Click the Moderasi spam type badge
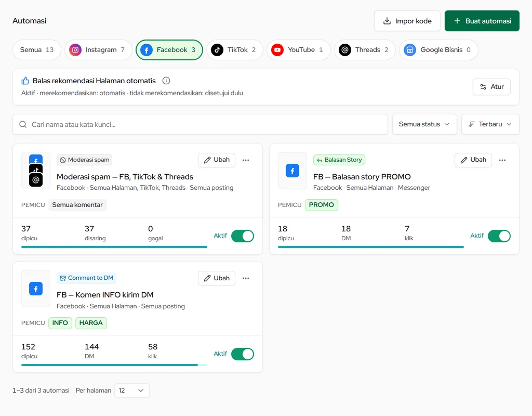Viewport: 532px width, 416px height. coord(85,160)
